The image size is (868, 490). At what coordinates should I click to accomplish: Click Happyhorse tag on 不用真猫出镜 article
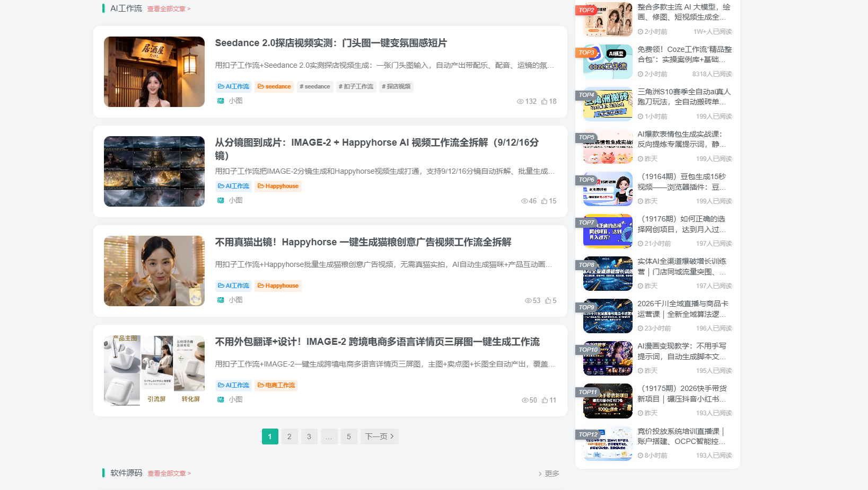click(x=278, y=286)
